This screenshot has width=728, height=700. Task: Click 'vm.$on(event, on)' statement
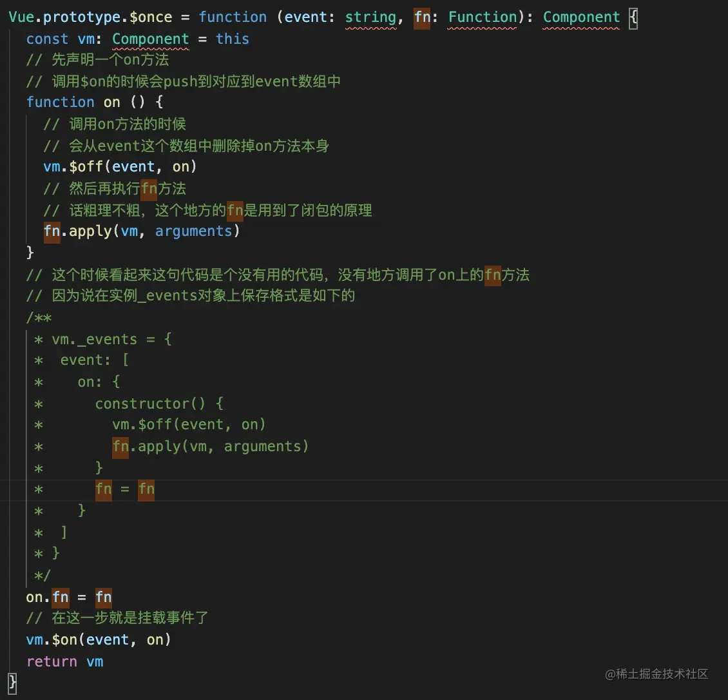click(x=99, y=640)
